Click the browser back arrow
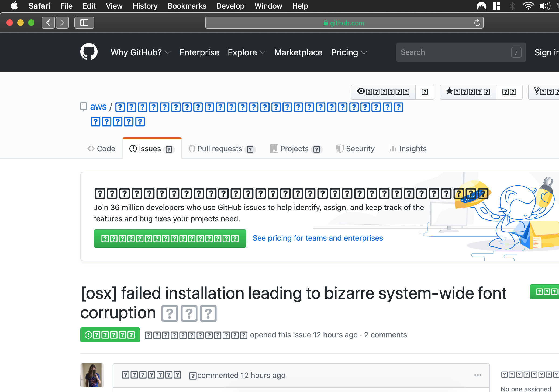The image size is (559, 392). click(48, 23)
